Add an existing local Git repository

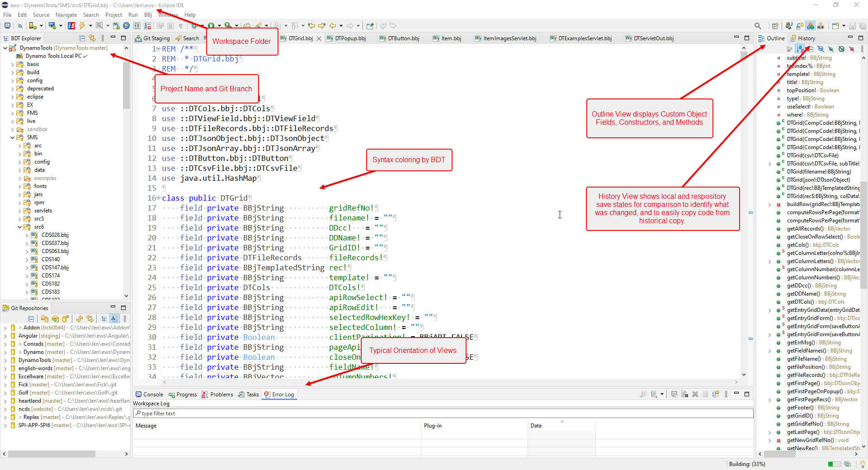point(44,319)
